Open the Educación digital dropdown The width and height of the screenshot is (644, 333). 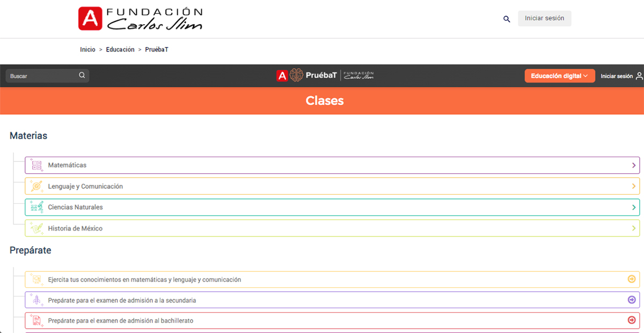click(x=560, y=76)
